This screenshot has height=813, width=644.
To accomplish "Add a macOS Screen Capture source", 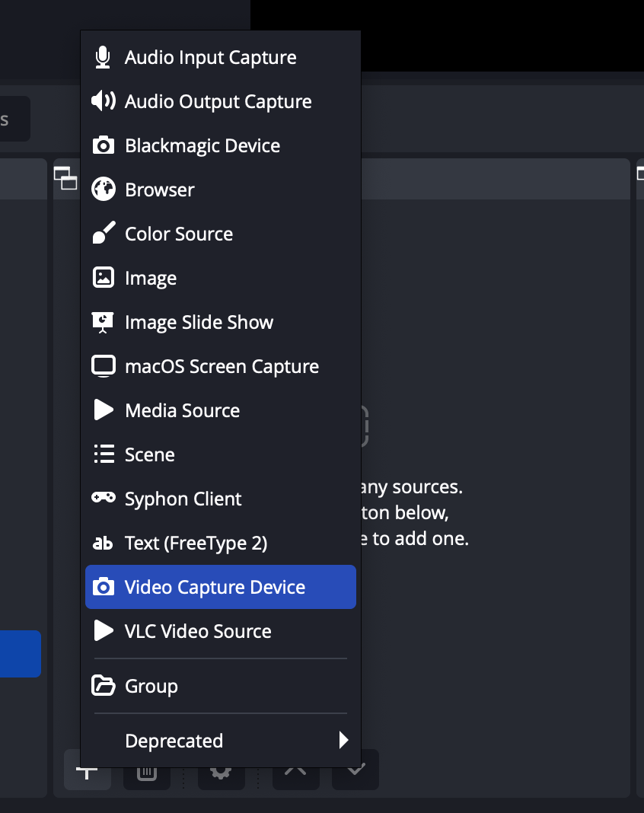I will (222, 366).
